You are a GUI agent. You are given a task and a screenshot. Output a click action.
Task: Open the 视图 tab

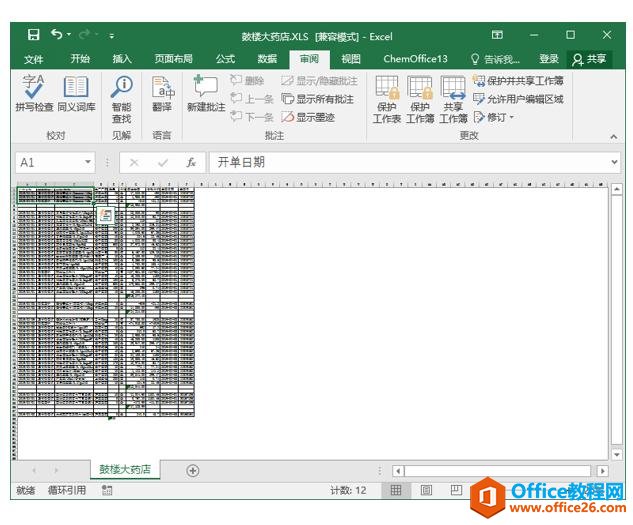[x=350, y=59]
